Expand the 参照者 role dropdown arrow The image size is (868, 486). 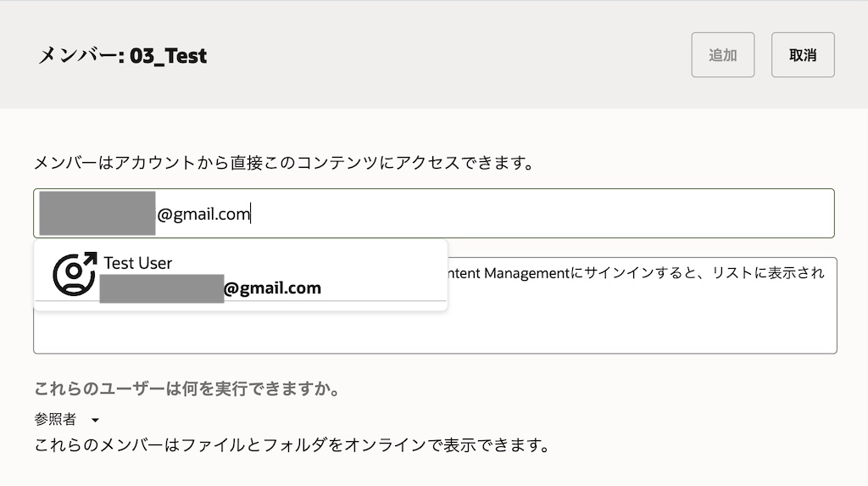[95, 420]
